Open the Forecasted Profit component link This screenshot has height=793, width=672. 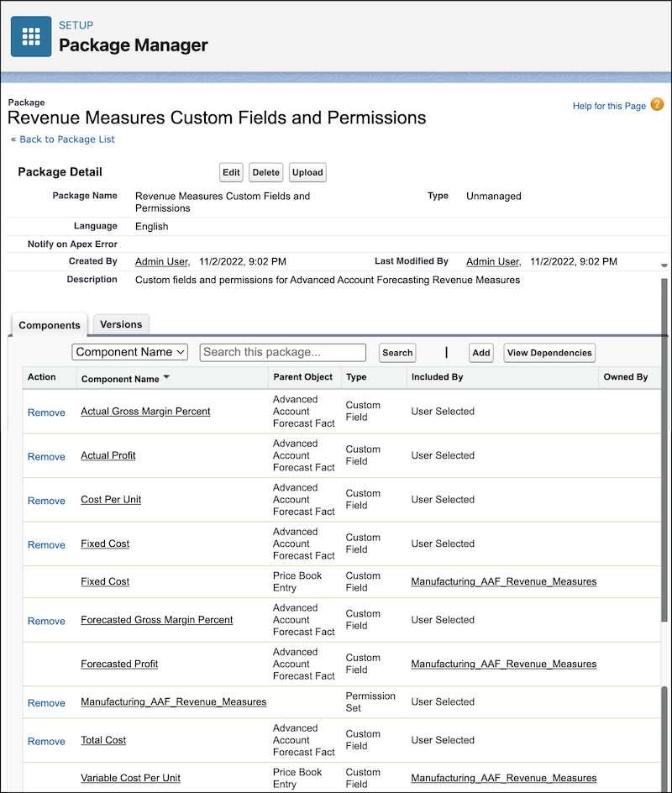119,664
